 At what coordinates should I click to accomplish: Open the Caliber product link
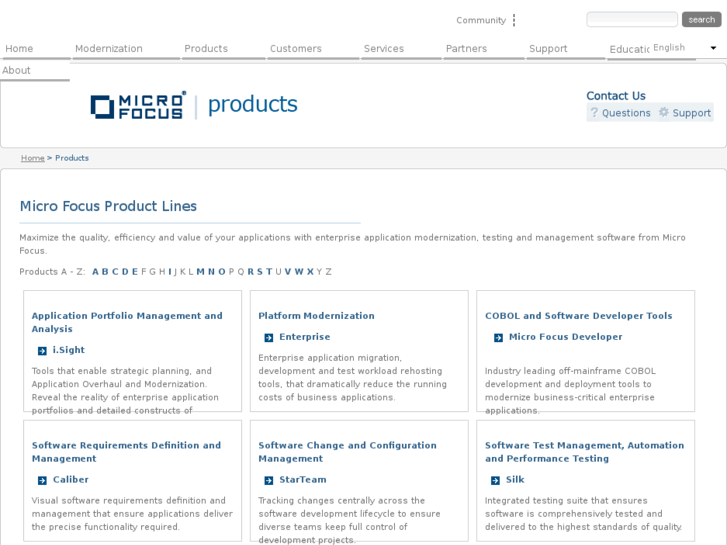point(70,480)
